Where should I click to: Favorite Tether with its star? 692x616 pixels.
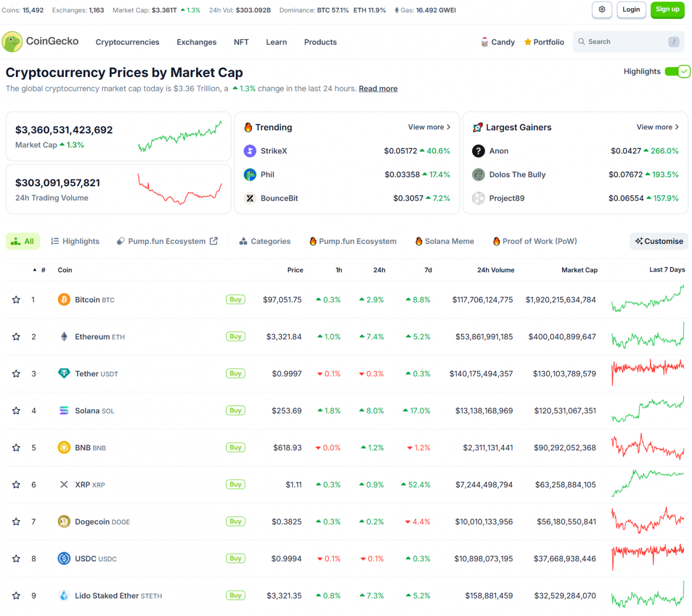point(16,374)
